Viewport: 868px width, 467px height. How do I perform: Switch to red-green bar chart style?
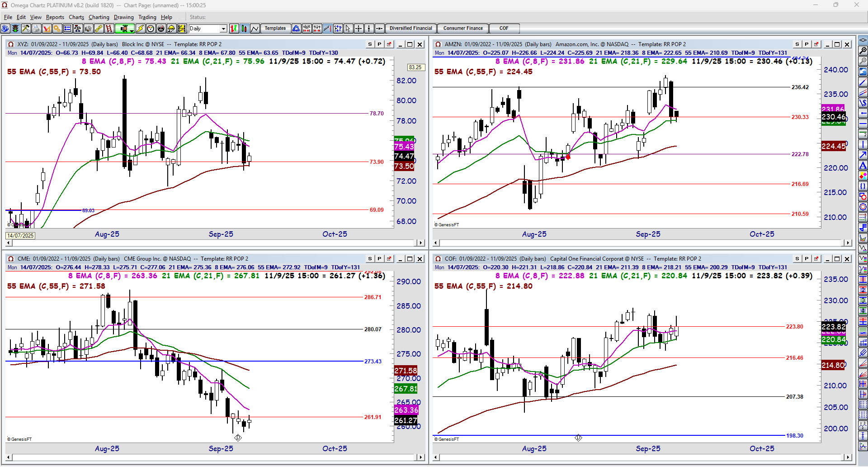[x=234, y=29]
